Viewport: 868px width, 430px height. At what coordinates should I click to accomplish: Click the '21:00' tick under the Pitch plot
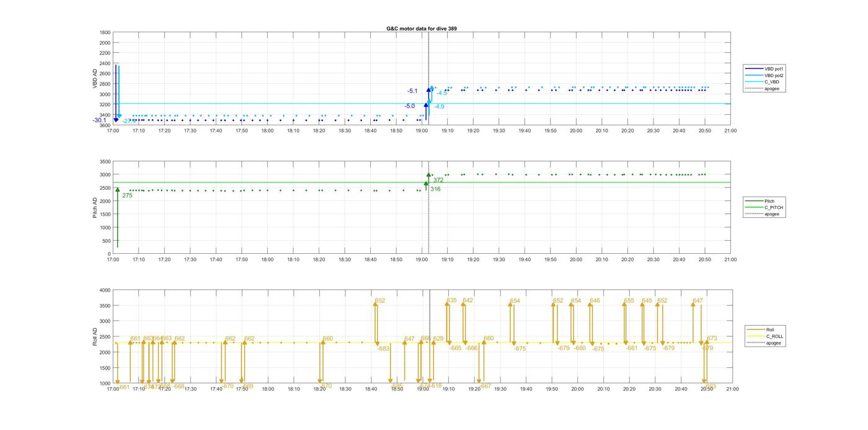point(730,259)
